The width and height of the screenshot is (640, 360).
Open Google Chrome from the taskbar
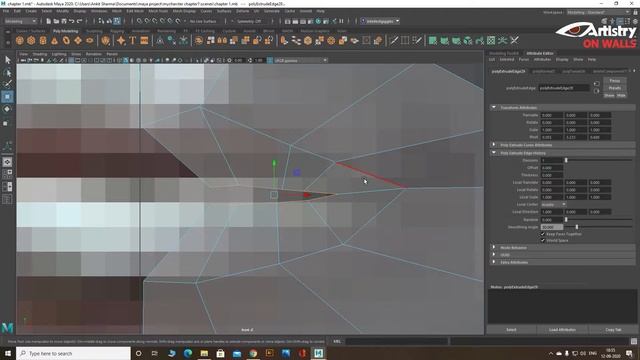point(253,353)
